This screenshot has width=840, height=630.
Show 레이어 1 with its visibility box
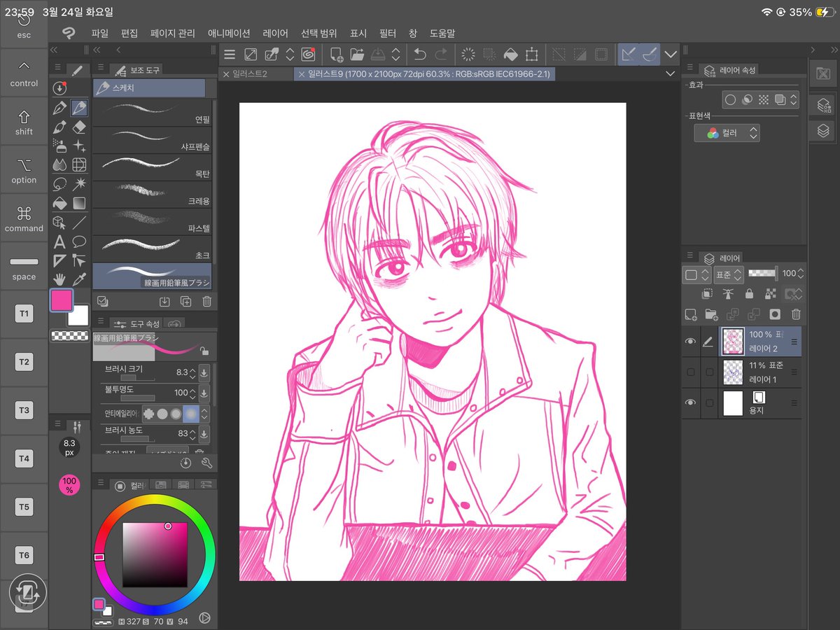pos(690,372)
